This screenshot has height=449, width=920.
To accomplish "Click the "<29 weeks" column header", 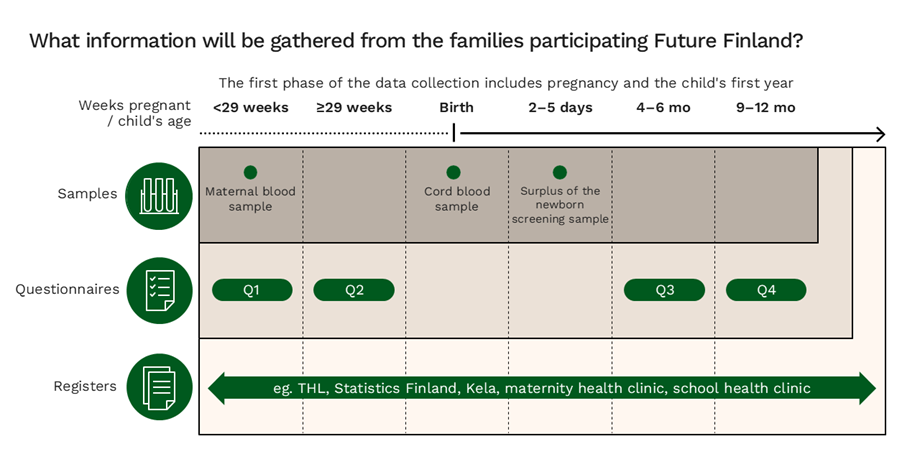I will point(251,108).
